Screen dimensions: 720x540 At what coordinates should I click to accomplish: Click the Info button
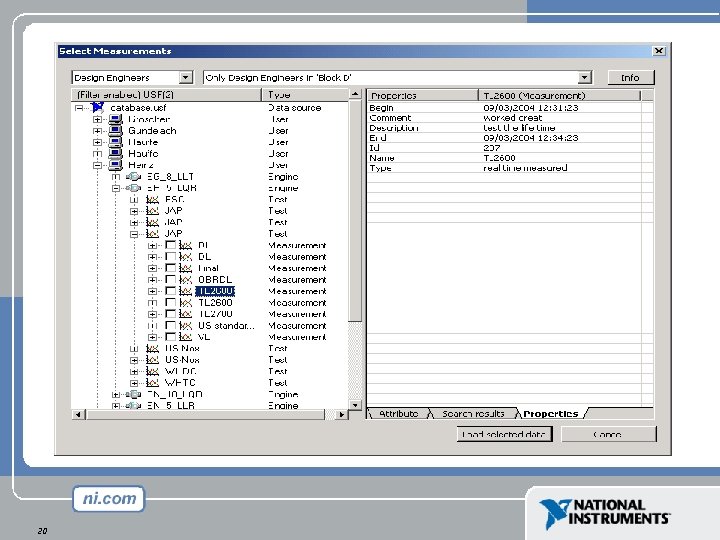tap(630, 78)
